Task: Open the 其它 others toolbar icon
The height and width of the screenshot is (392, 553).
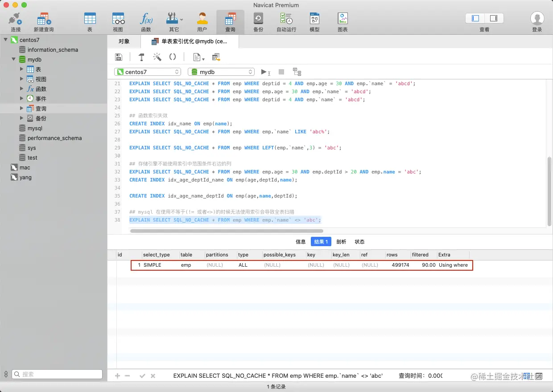Action: [174, 22]
